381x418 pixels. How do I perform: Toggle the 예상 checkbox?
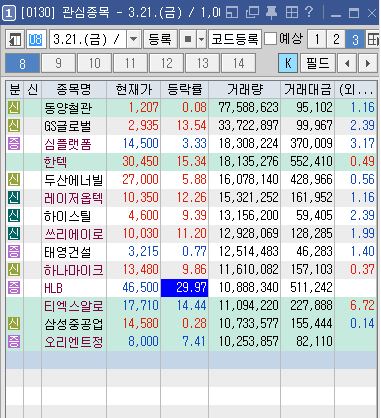tap(270, 39)
